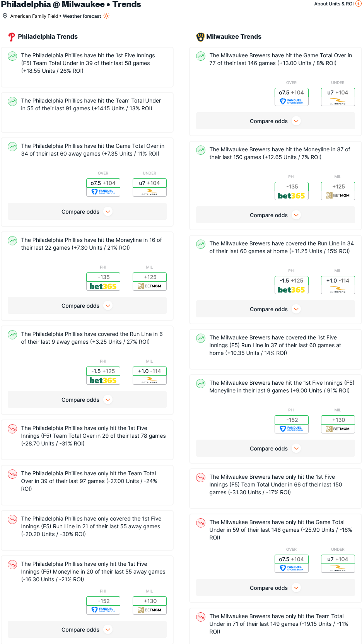Open the Weather forecast link
Screen dimensions: 362x644
coord(82,16)
